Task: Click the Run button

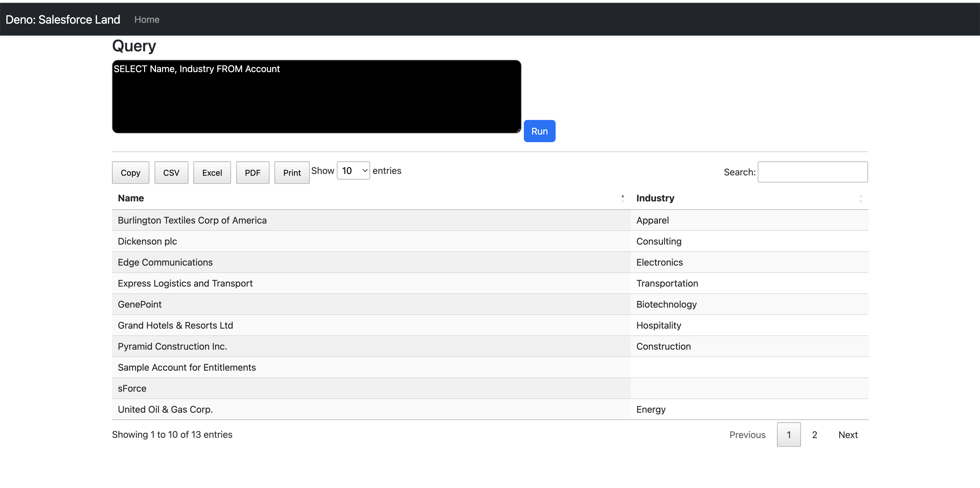Action: 539,131
